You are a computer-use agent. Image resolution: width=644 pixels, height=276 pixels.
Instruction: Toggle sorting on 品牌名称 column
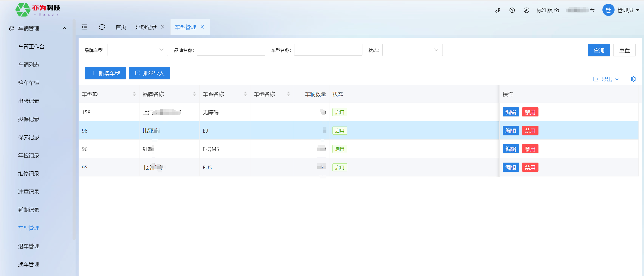(x=194, y=94)
